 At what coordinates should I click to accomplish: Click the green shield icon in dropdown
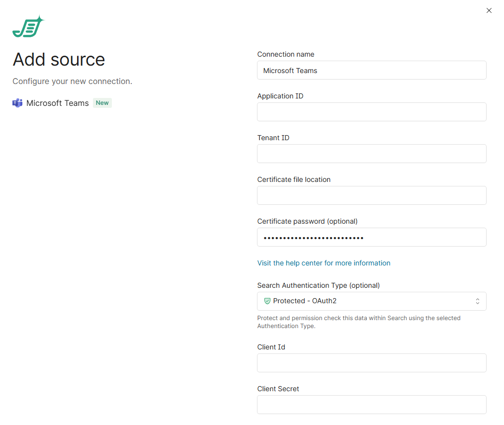click(x=267, y=301)
